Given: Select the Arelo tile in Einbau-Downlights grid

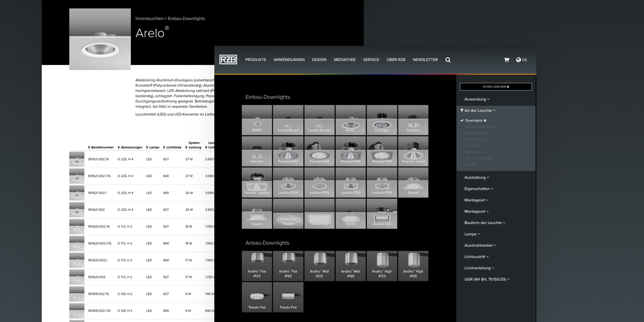Looking at the screenshot, I should coord(350,120).
